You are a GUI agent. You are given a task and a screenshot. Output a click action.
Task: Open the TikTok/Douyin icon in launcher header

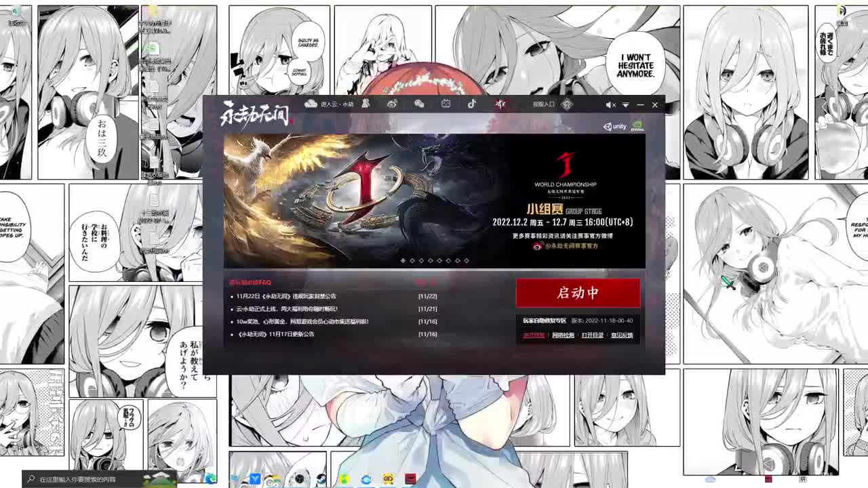pos(472,104)
